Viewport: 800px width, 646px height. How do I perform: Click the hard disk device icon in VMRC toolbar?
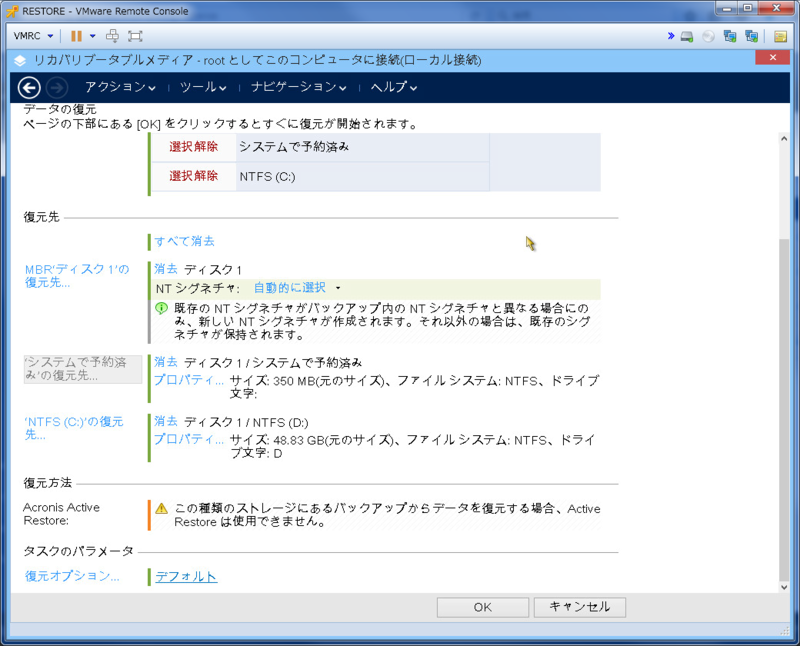tap(687, 36)
